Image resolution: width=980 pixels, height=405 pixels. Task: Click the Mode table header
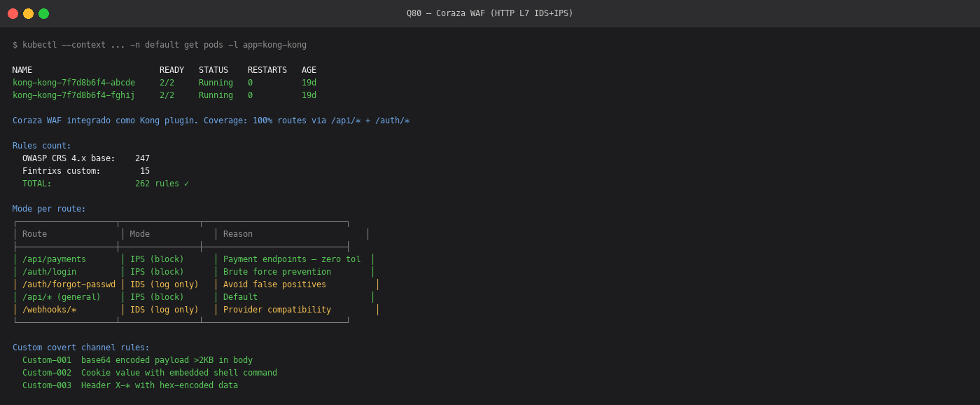pyautogui.click(x=140, y=234)
